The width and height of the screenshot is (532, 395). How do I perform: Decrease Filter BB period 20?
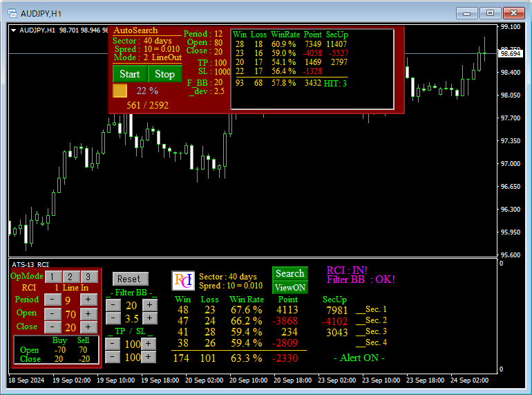113,305
